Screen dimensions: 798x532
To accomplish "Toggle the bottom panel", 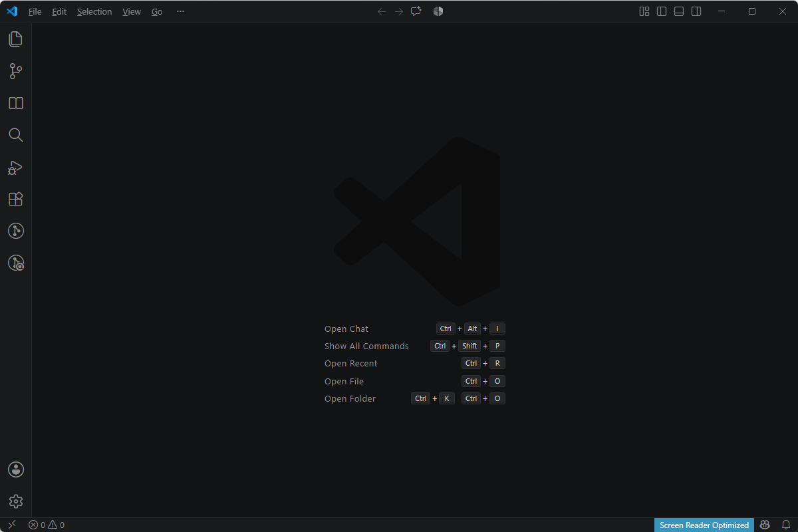I will pos(679,11).
